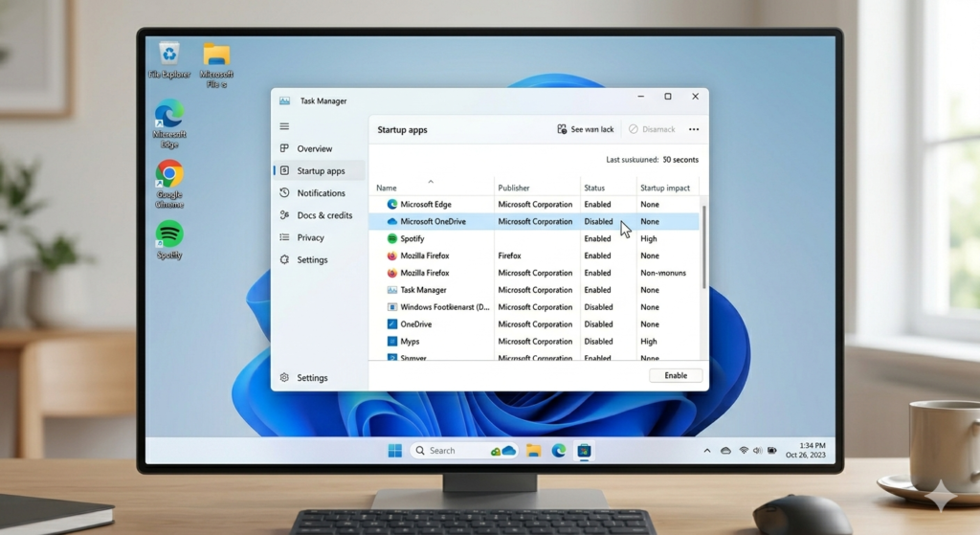Viewport: 980px width, 535px height.
Task: Click the Myps row icon
Action: [x=391, y=342]
